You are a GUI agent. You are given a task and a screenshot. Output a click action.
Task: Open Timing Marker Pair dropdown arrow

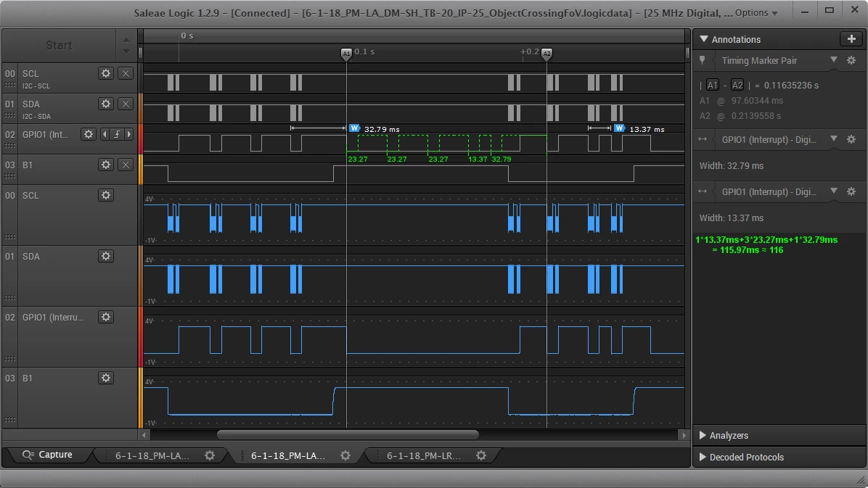tap(834, 59)
